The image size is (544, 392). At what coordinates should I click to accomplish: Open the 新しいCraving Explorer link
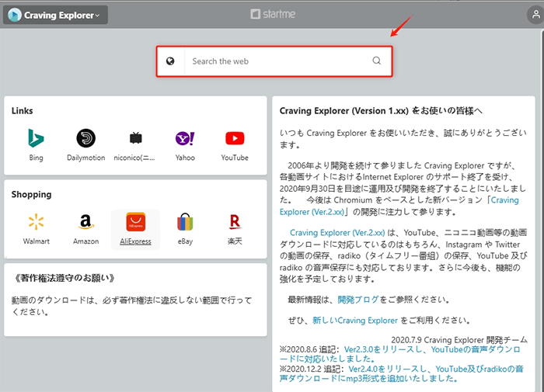coord(355,321)
